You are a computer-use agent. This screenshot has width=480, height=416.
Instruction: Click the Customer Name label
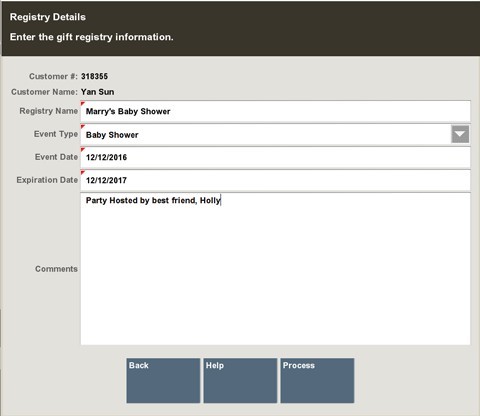coord(44,92)
